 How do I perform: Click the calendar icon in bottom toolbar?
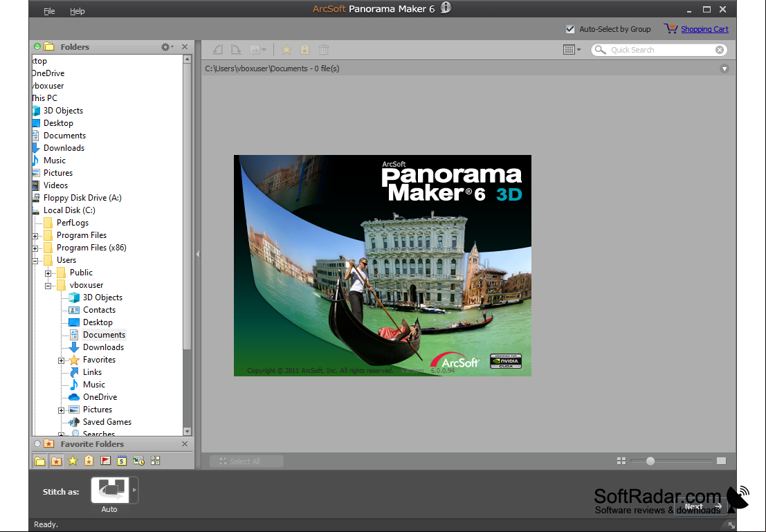[x=122, y=461]
